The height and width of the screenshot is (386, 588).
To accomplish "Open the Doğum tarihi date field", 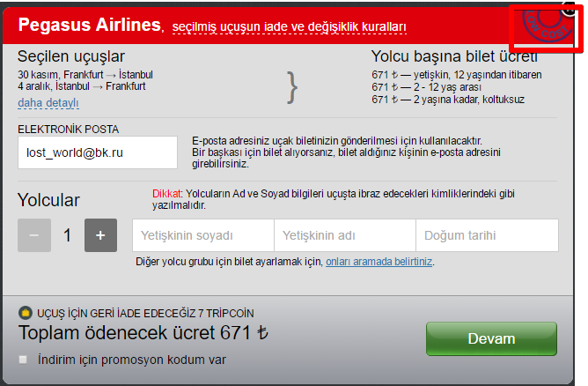I will [x=487, y=235].
